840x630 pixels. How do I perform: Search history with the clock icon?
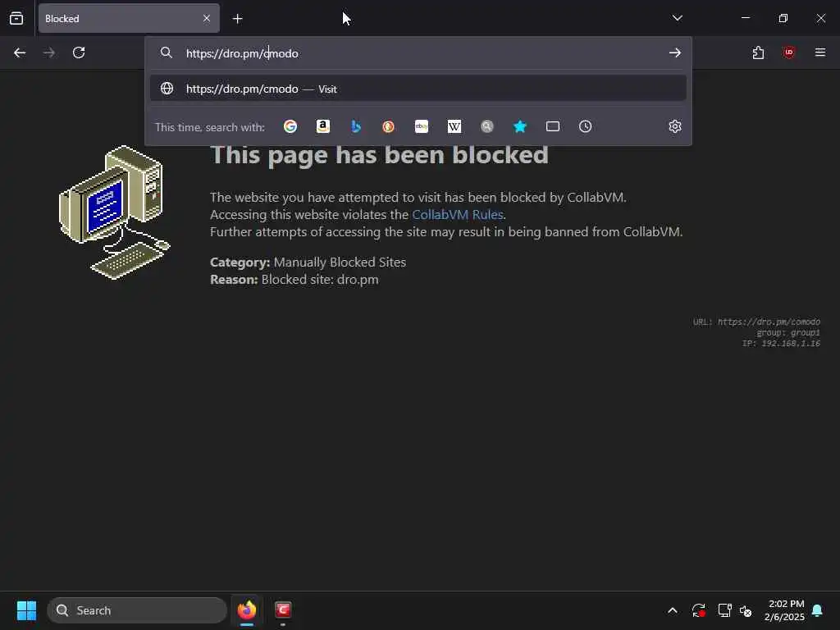(586, 126)
